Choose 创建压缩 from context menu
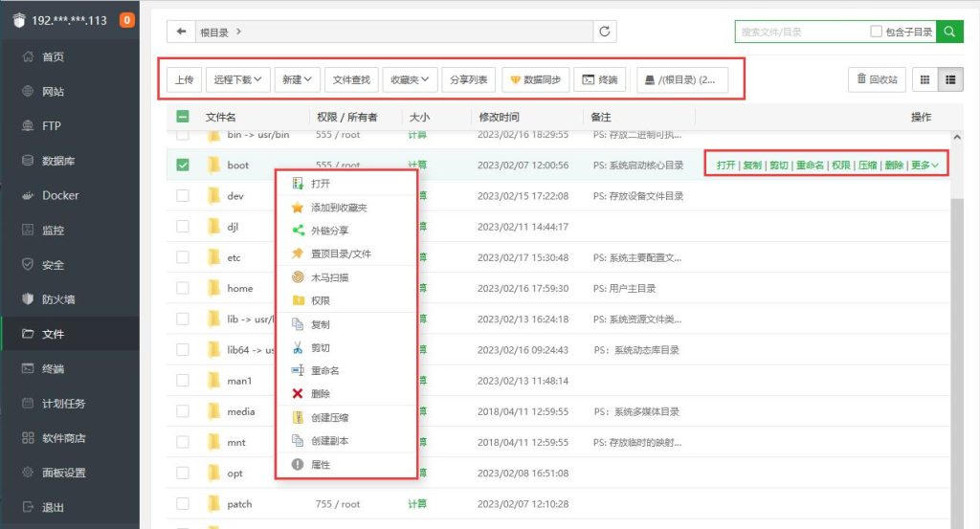Viewport: 980px width, 529px height. tap(346, 417)
